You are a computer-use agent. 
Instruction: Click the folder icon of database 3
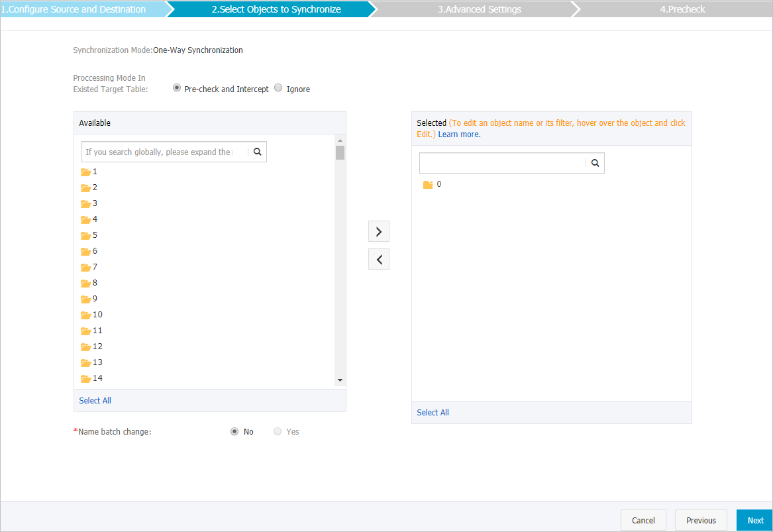(x=86, y=203)
